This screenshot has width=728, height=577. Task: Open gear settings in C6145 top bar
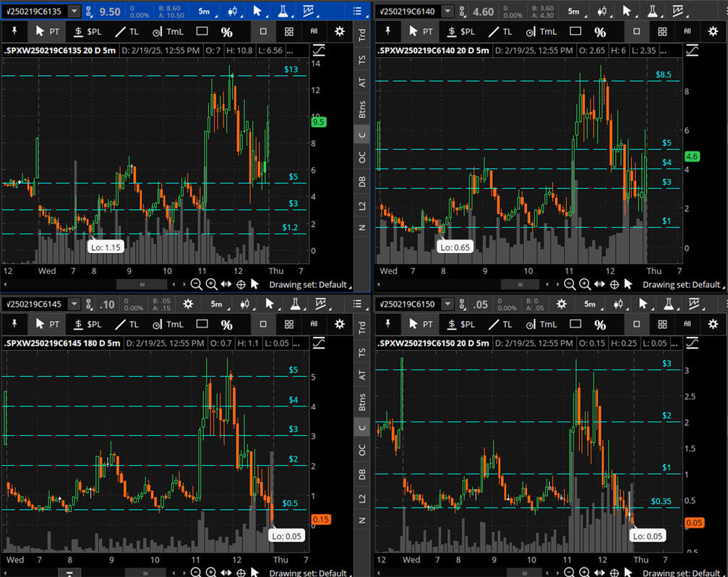188,304
